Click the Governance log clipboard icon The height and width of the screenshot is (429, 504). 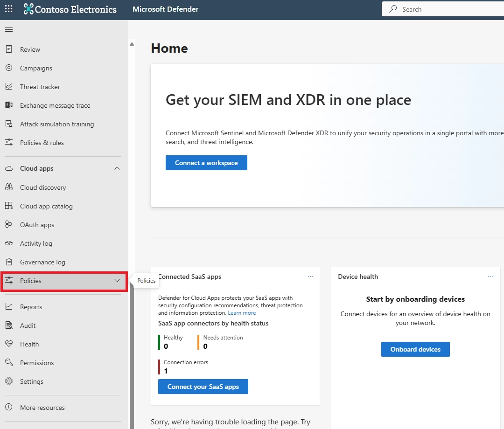9,262
